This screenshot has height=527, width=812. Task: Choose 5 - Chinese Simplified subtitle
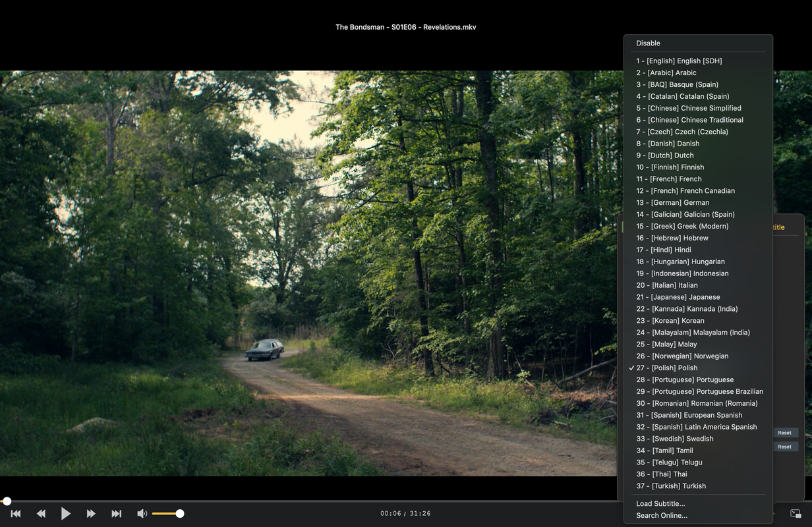pyautogui.click(x=698, y=109)
